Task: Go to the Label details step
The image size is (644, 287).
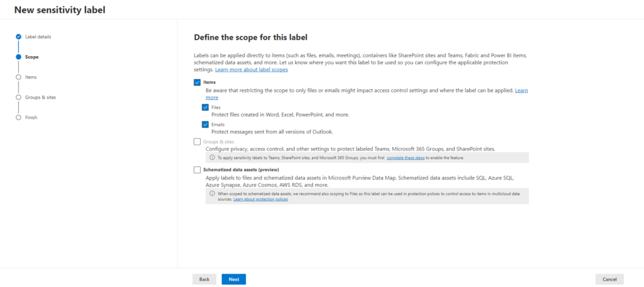Action: 38,37
